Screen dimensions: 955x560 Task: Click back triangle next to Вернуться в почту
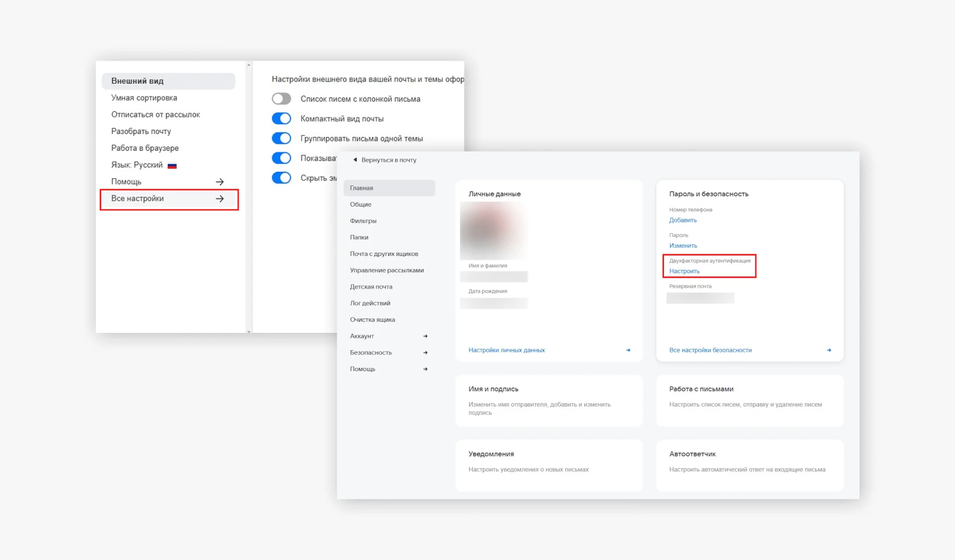(355, 160)
